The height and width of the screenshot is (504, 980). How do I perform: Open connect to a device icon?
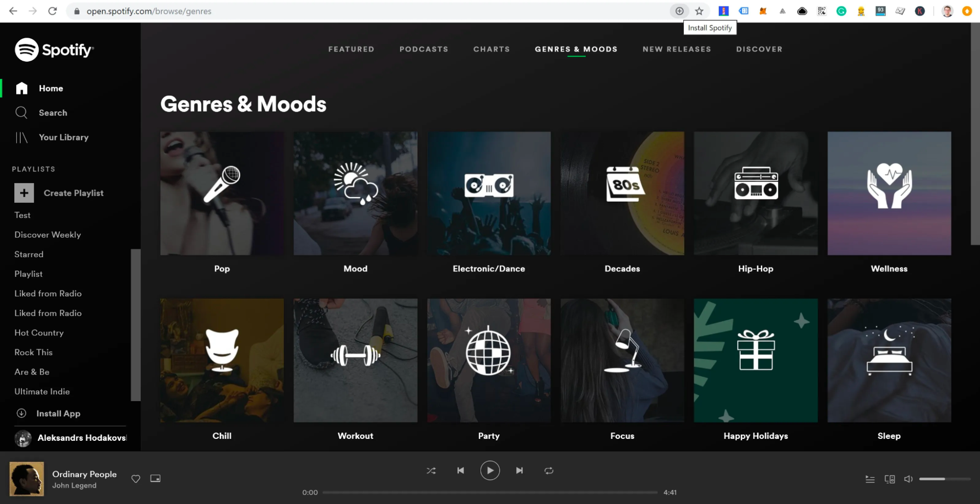click(x=889, y=479)
